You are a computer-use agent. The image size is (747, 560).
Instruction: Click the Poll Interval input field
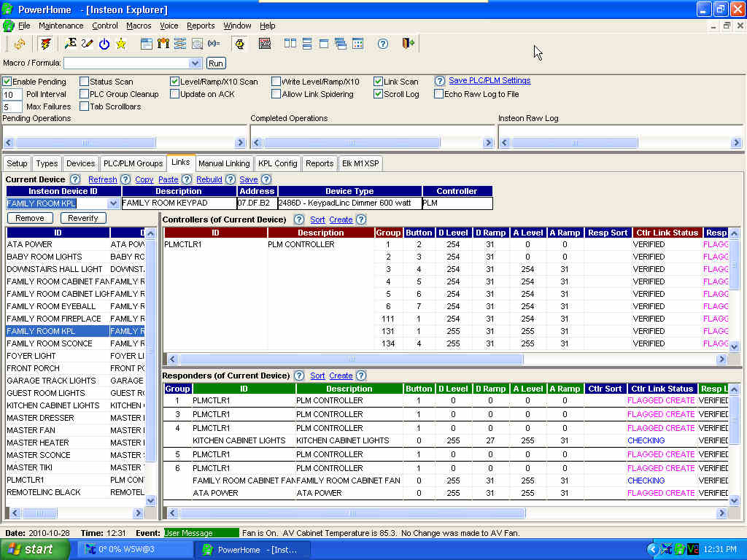click(12, 94)
